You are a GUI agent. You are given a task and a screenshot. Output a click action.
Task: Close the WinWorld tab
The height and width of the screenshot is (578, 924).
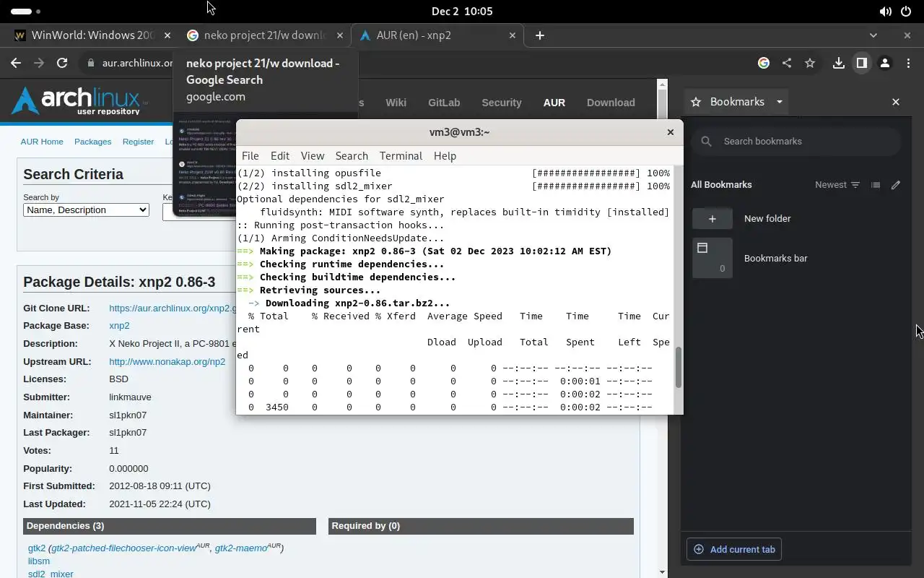(x=167, y=35)
